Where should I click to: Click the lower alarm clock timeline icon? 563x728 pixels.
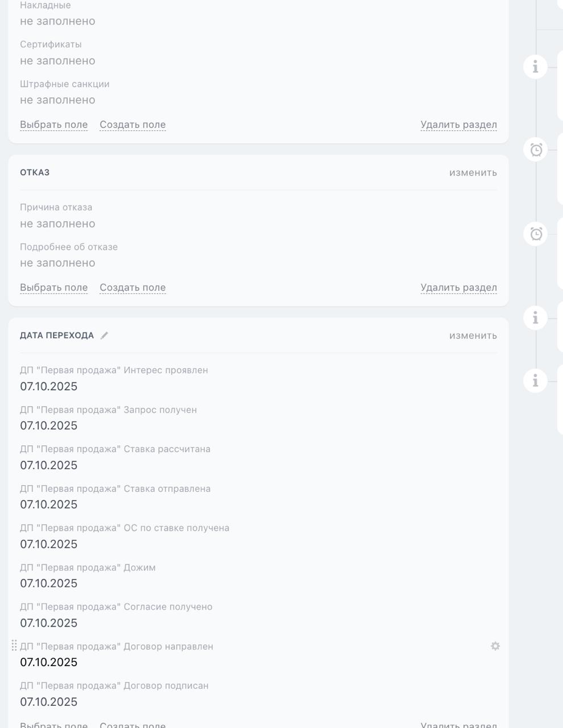(x=535, y=234)
